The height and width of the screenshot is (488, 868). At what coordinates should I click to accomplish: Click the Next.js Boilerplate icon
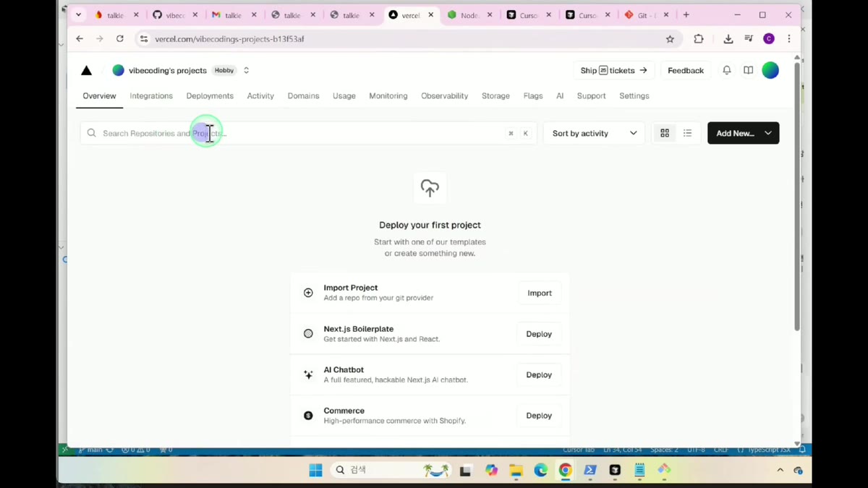coord(308,334)
